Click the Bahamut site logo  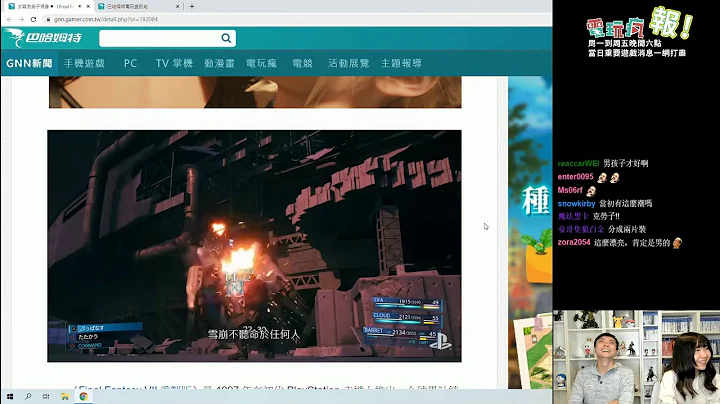[x=44, y=38]
